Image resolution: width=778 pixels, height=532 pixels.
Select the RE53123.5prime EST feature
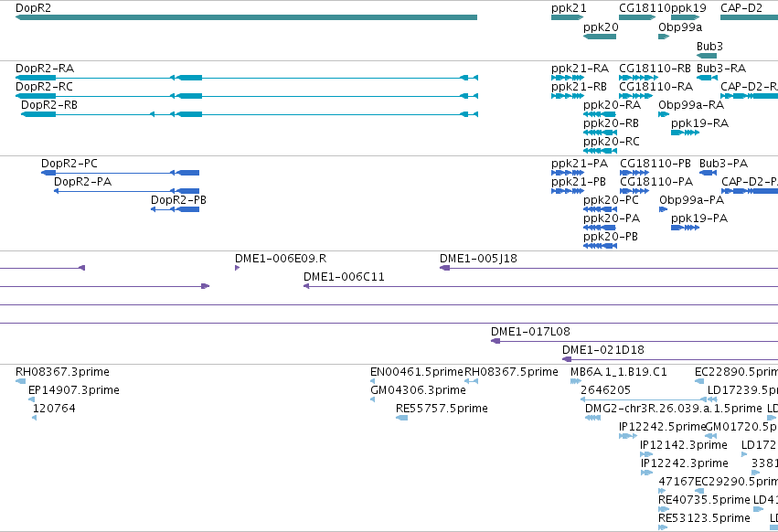pyautogui.click(x=663, y=527)
